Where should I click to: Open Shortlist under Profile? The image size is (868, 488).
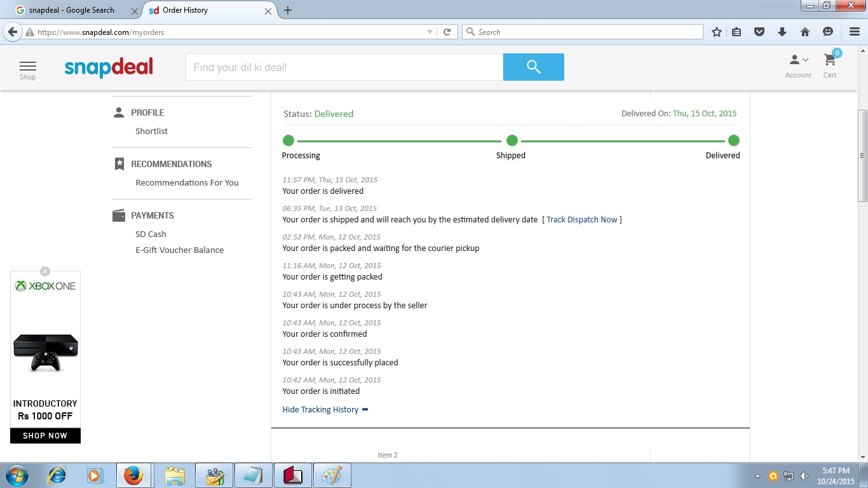point(151,131)
